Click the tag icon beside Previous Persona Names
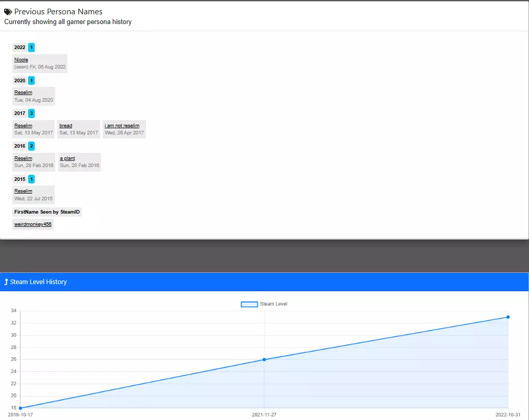The height and width of the screenshot is (420, 529). [x=8, y=12]
